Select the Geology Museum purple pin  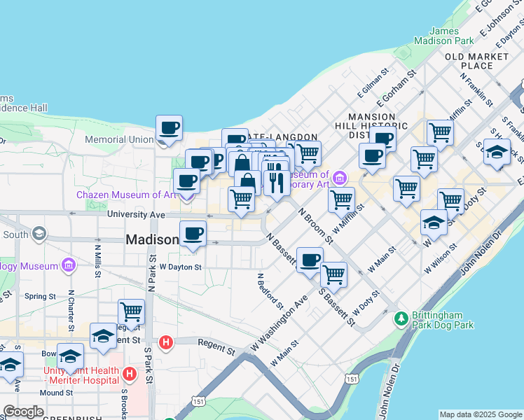pyautogui.click(x=69, y=265)
